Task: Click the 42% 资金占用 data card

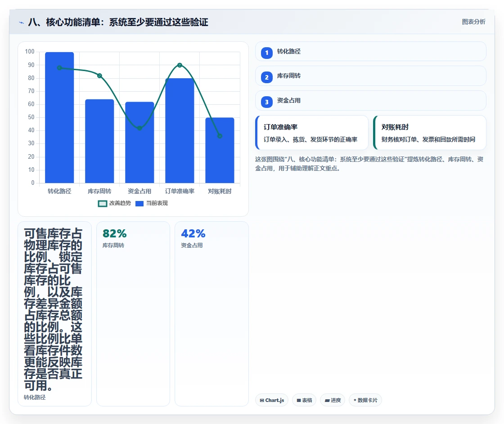Action: (x=211, y=314)
